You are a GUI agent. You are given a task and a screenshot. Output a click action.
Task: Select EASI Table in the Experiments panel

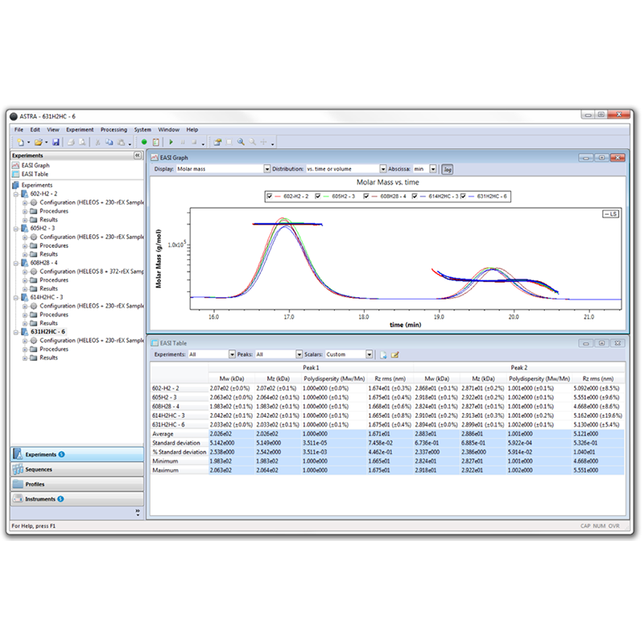pyautogui.click(x=35, y=174)
